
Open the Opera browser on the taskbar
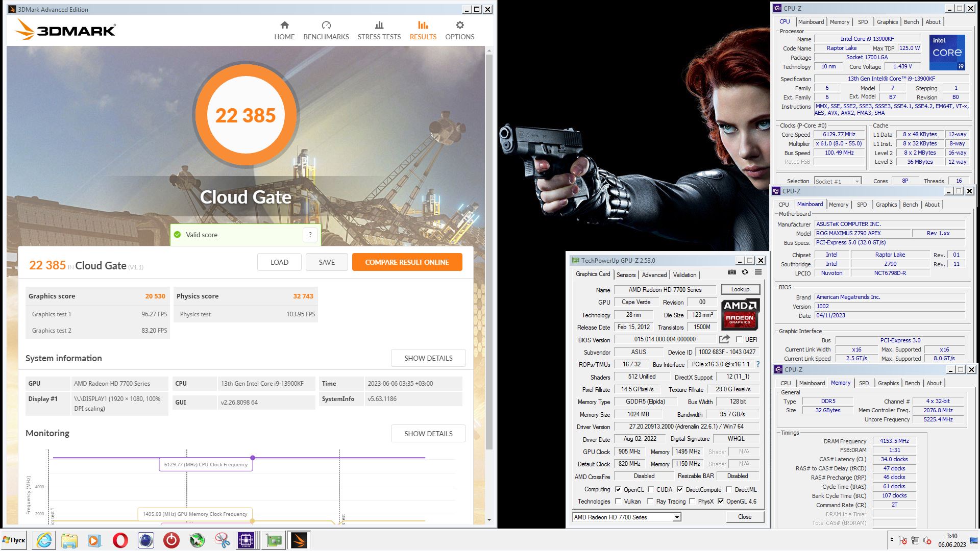point(120,540)
